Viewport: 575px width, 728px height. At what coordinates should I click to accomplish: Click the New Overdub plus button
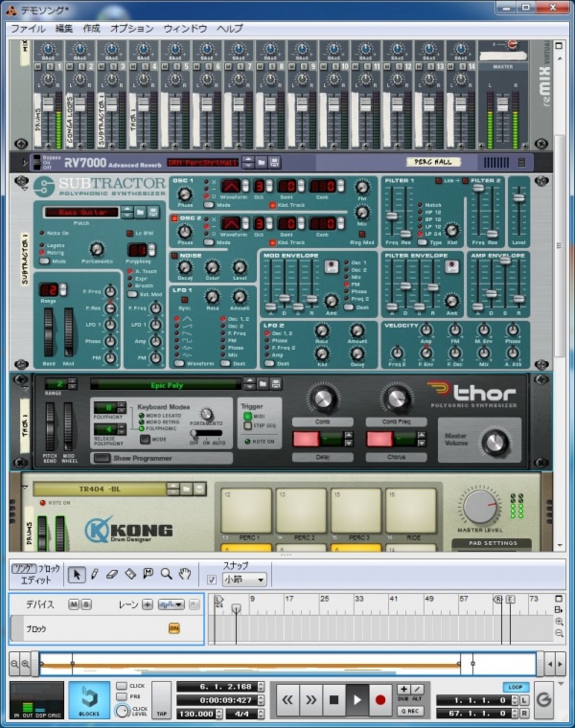pyautogui.click(x=403, y=689)
